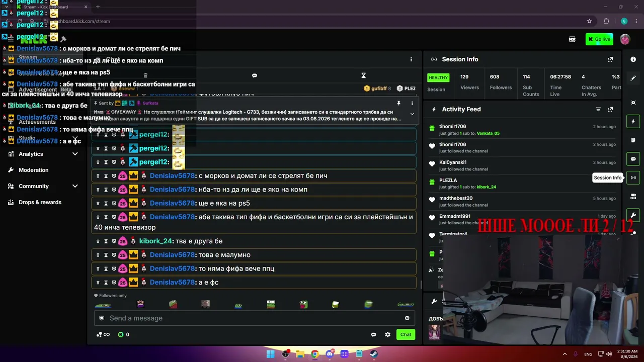Click madthebest20 in the Activity Feed

click(456, 198)
